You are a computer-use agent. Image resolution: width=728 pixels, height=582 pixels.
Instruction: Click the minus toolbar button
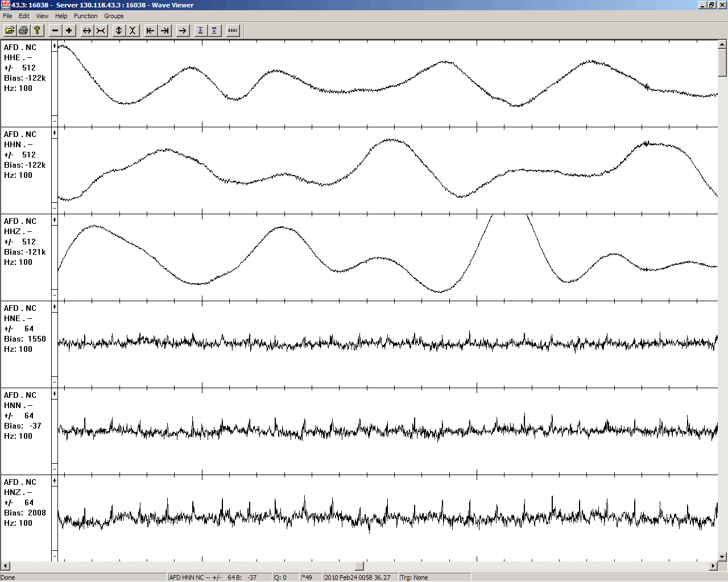[55, 30]
